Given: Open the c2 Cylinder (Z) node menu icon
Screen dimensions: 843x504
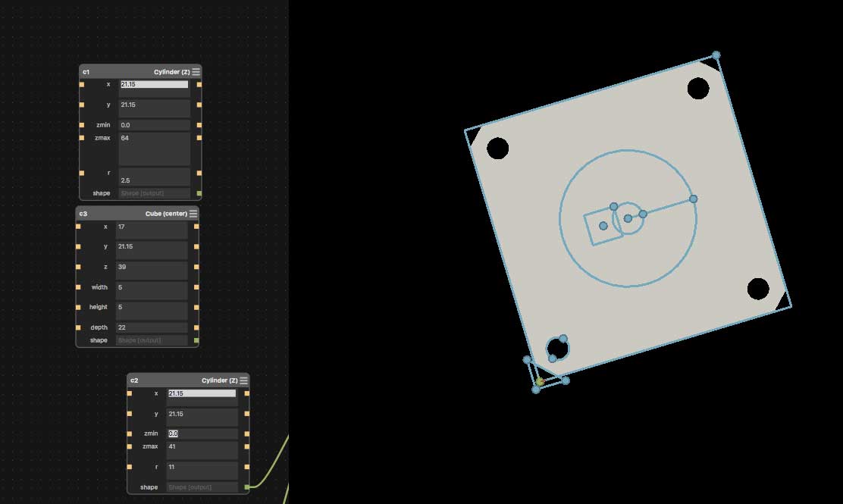Looking at the screenshot, I should (243, 380).
